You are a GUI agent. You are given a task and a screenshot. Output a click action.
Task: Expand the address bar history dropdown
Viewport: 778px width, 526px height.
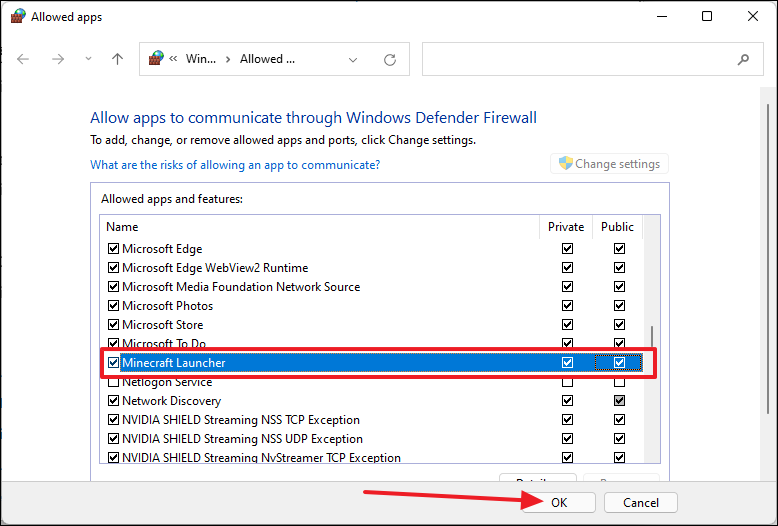tap(353, 59)
